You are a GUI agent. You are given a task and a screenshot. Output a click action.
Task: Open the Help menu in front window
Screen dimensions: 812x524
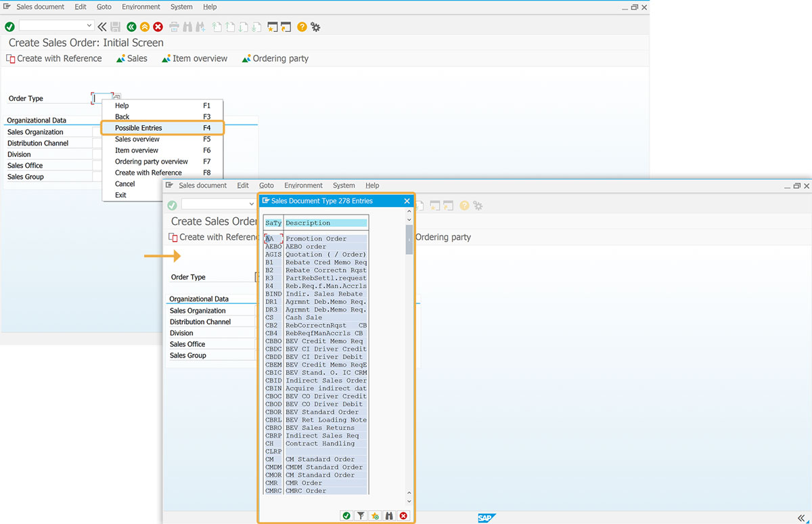click(x=372, y=185)
